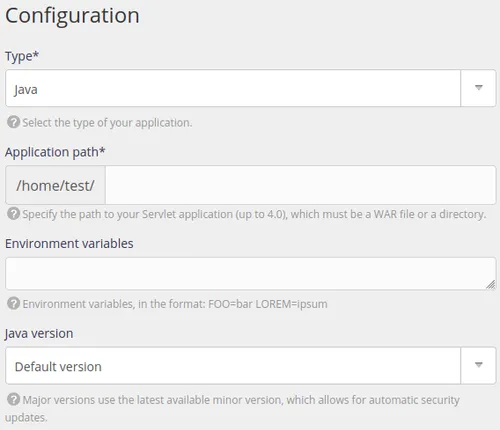The width and height of the screenshot is (500, 430).
Task: Click the Java version label
Action: 39,333
